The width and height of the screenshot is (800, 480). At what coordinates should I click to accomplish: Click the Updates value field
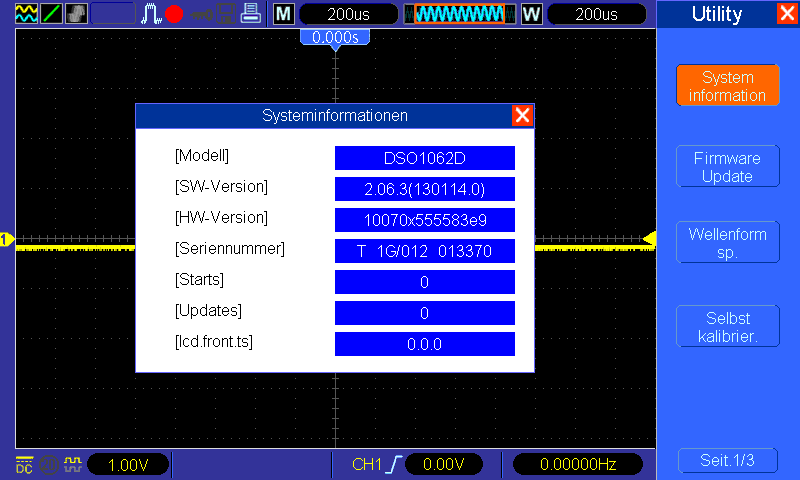point(424,313)
